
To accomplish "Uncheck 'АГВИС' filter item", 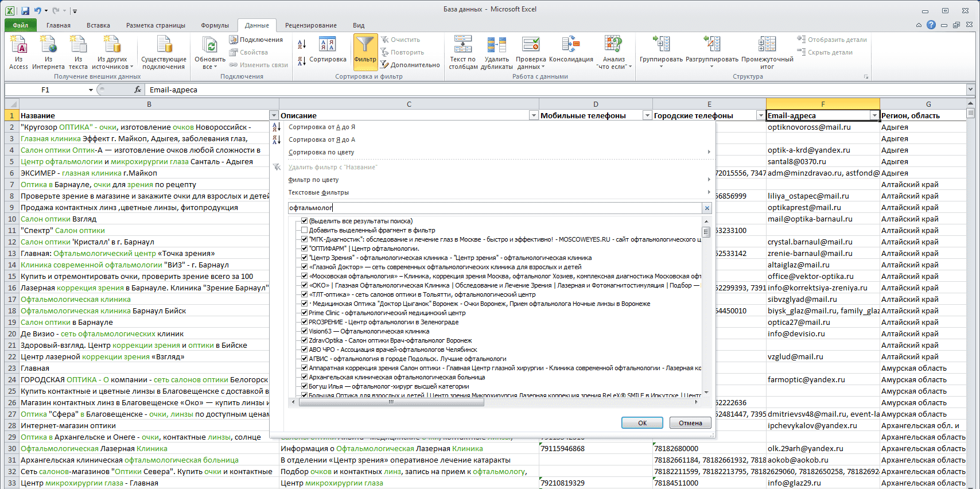I will [x=304, y=359].
